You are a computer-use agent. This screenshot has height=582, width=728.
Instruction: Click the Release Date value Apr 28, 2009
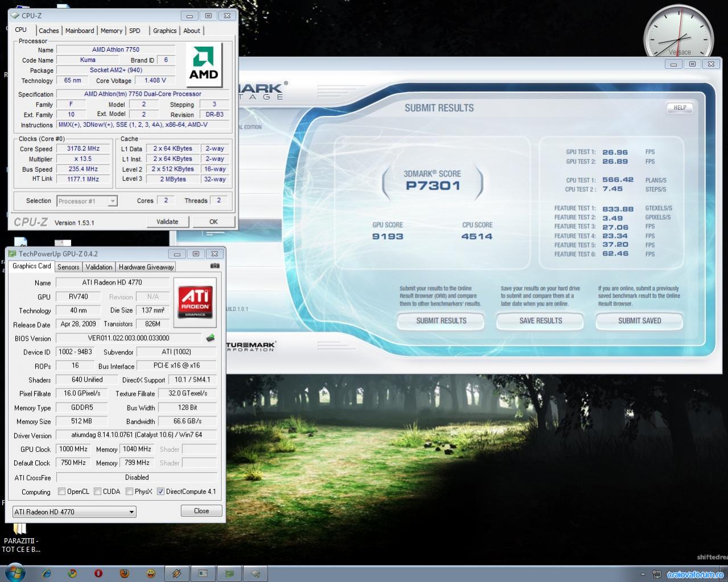79,324
